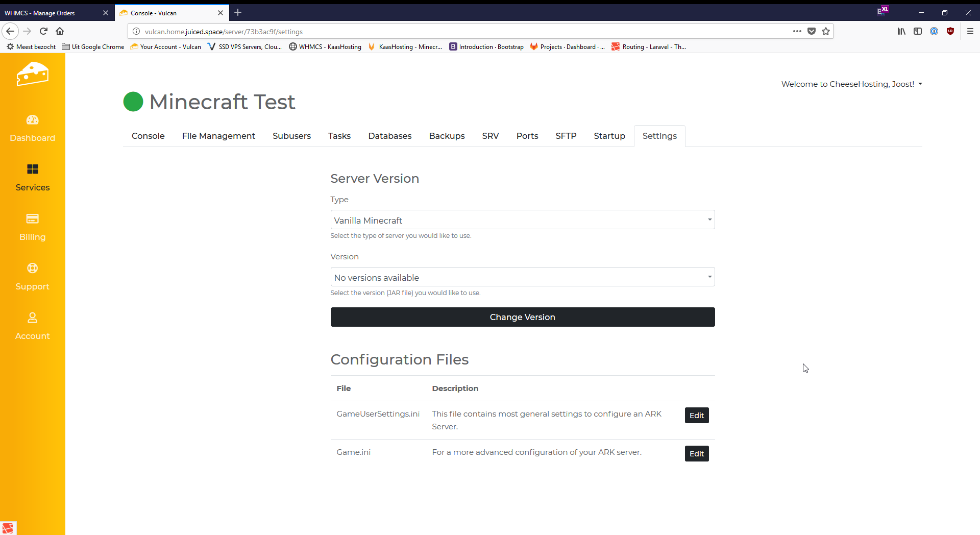Open Services grid icon in sidebar

pyautogui.click(x=32, y=169)
